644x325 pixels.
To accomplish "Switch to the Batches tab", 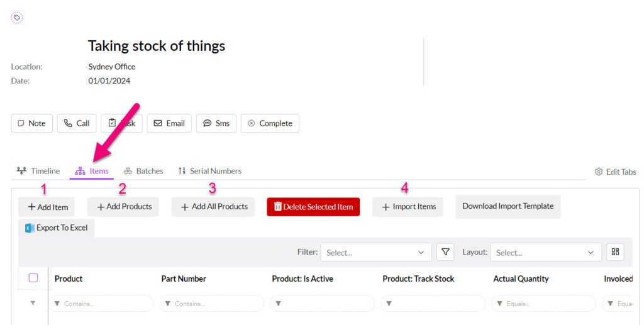I will 143,171.
